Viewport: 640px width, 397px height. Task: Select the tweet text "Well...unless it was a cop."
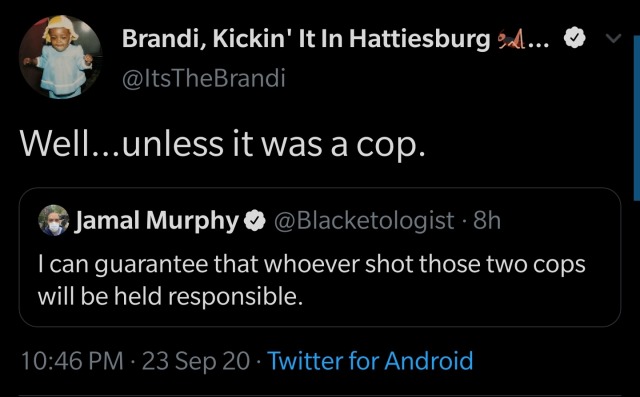pos(223,144)
